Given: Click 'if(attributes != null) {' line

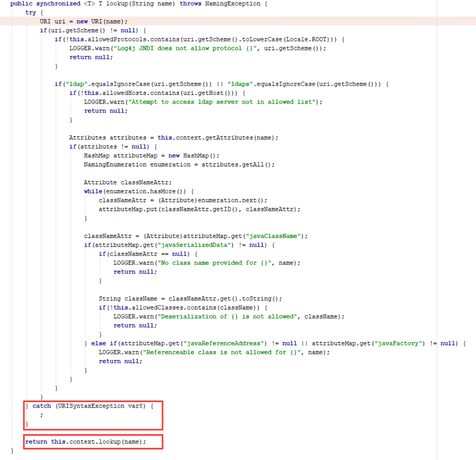Looking at the screenshot, I should click(113, 146).
